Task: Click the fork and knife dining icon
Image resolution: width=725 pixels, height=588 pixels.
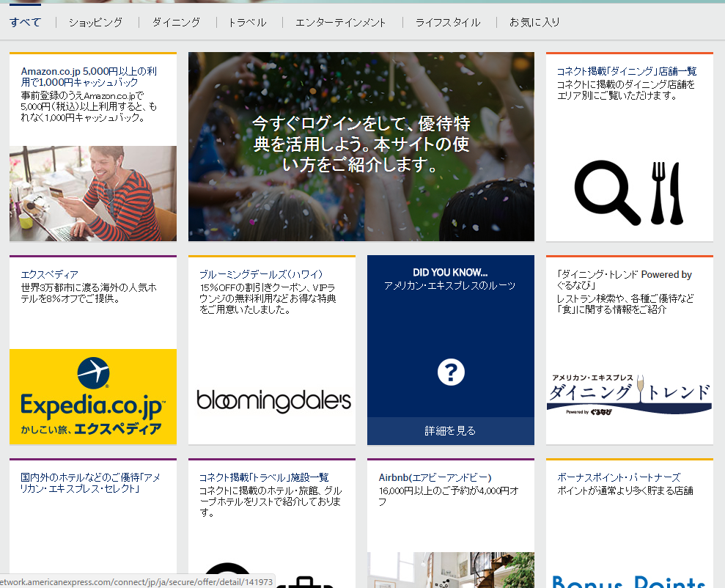Action: tap(667, 194)
